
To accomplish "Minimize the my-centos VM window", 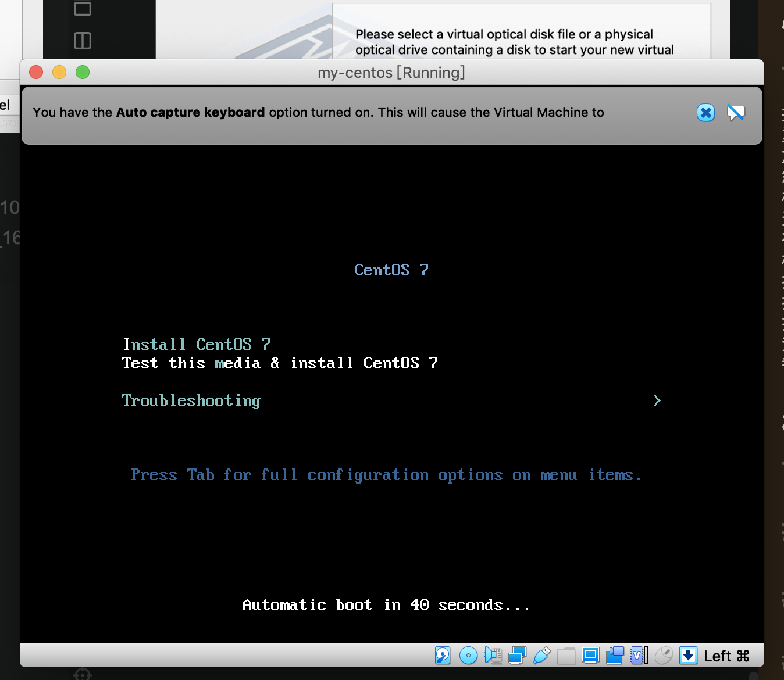I will click(x=59, y=72).
